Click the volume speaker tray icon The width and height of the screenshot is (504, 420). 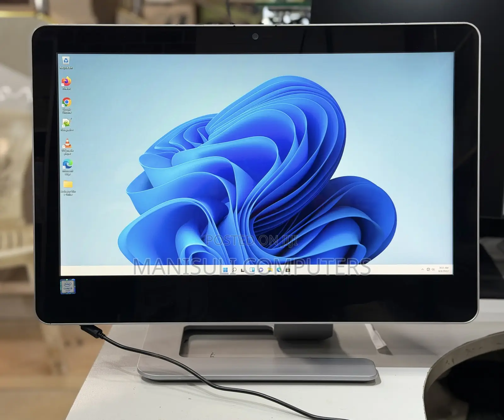[x=433, y=270]
